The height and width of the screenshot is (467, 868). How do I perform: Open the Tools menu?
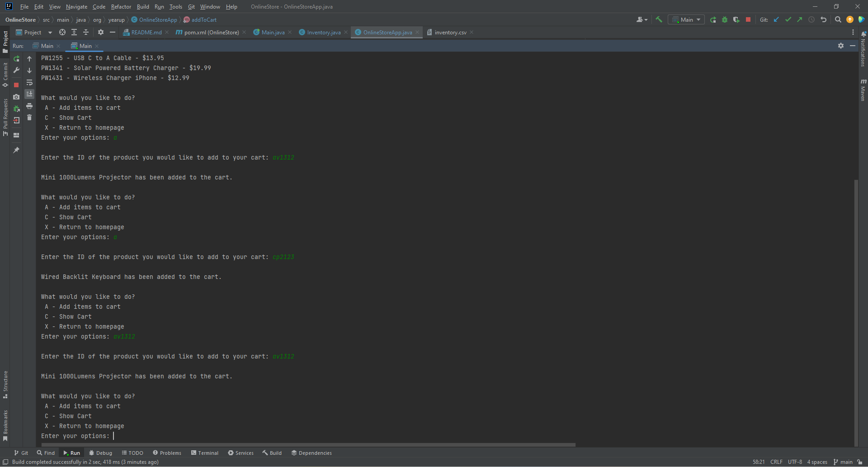click(175, 7)
